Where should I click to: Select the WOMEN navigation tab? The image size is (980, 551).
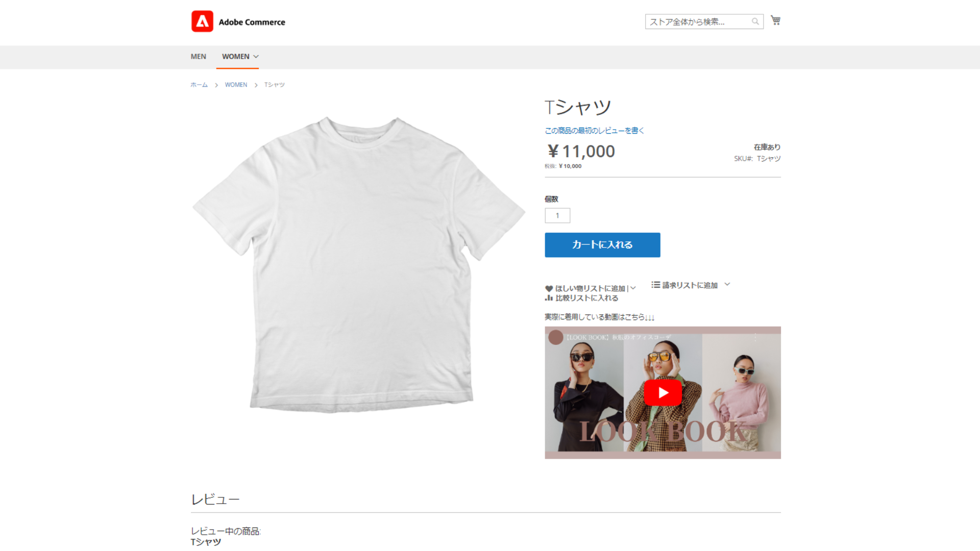pos(235,57)
